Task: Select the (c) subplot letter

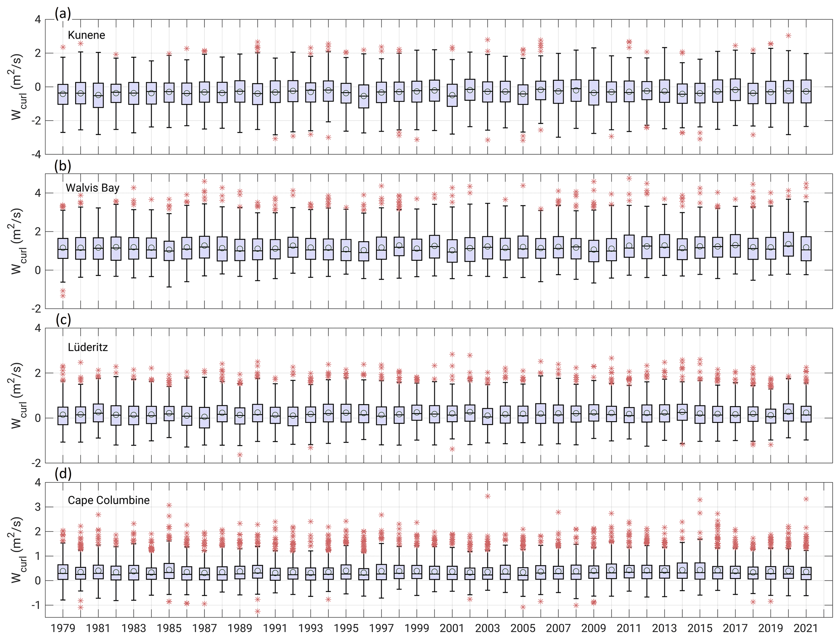Action: [63, 320]
